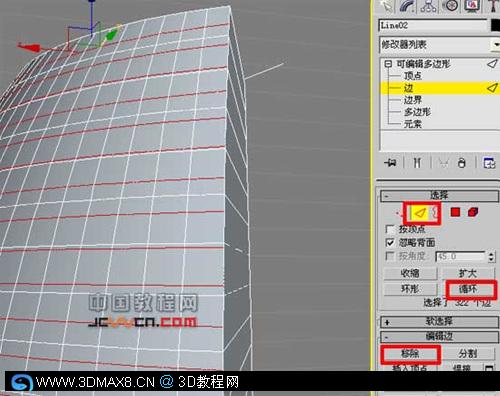The width and height of the screenshot is (500, 396).
Task: Collapse the 可编辑多边形 stack entry
Action: [388, 64]
